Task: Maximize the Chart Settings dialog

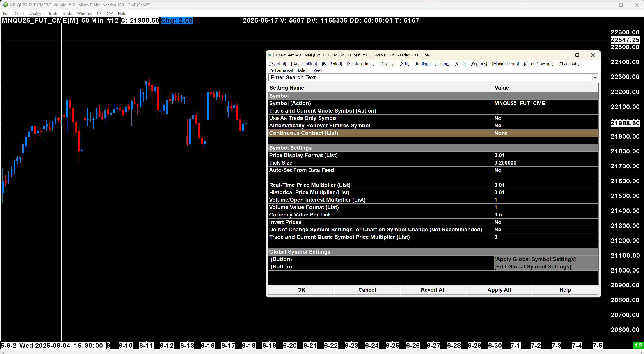Action: click(x=577, y=55)
